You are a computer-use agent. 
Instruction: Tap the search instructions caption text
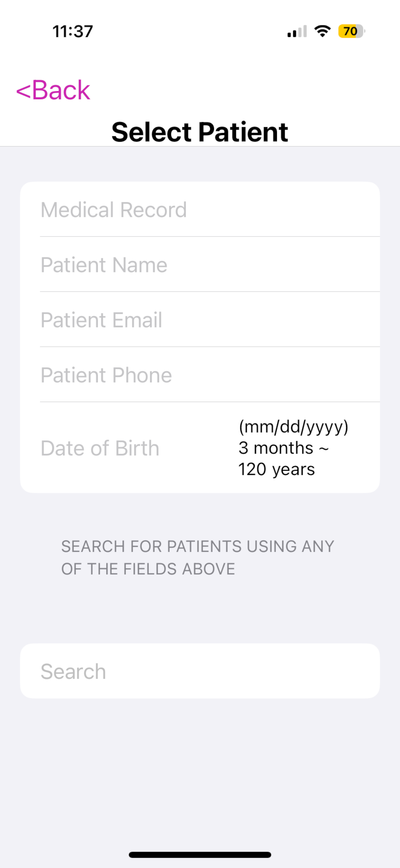pos(198,557)
